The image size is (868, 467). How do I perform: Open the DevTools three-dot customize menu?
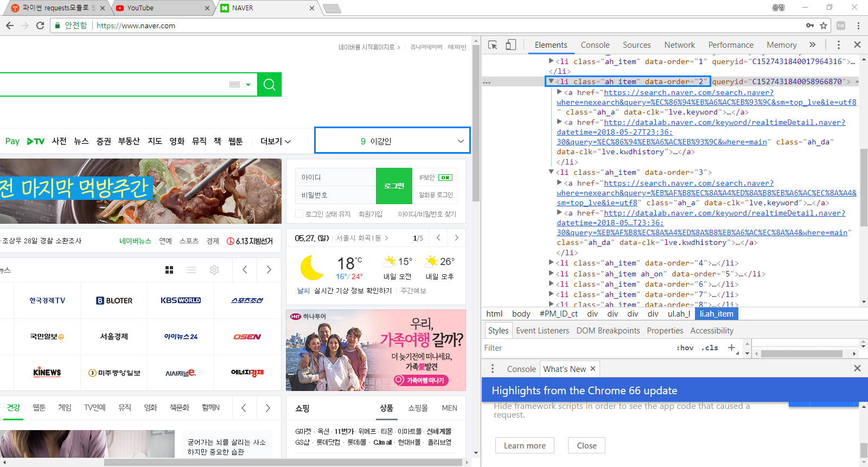click(838, 45)
